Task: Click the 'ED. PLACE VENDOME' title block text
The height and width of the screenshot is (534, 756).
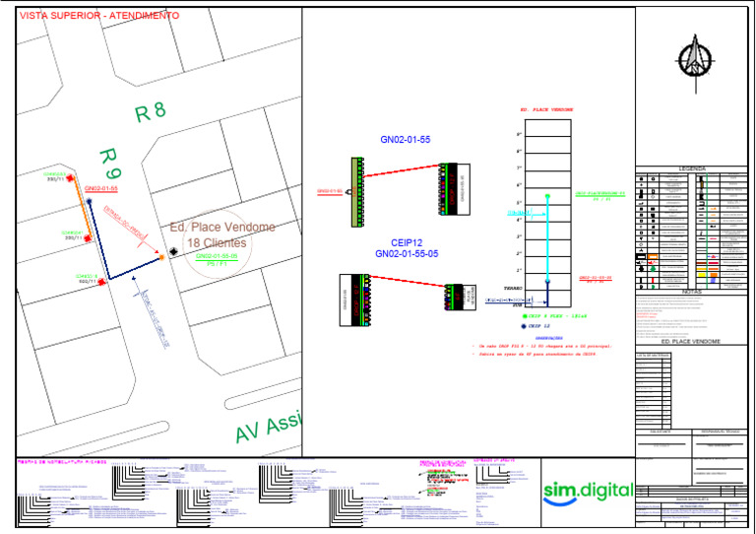Action: [x=690, y=342]
